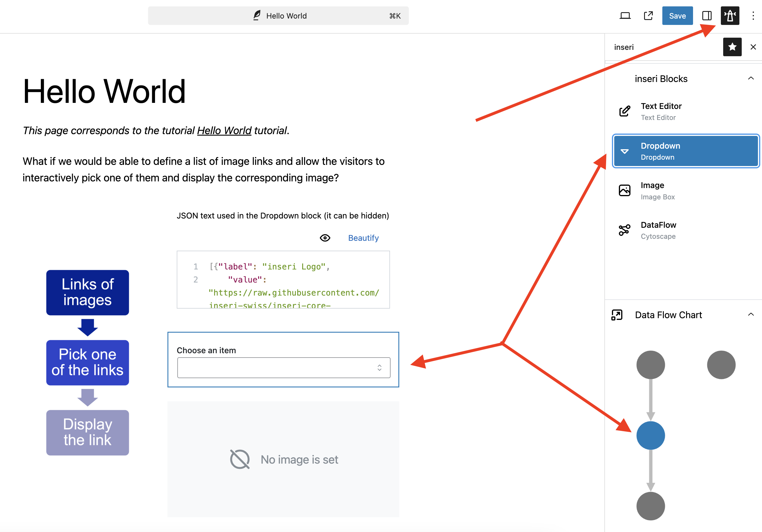This screenshot has height=532, width=762.
Task: Select the Text Editor block icon
Action: [x=624, y=111]
